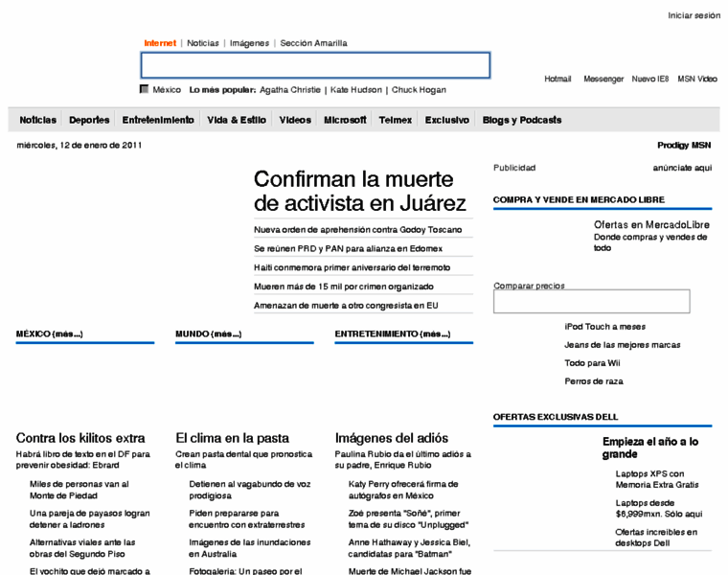
Task: Click the Prodigy MSN text
Action: point(684,146)
